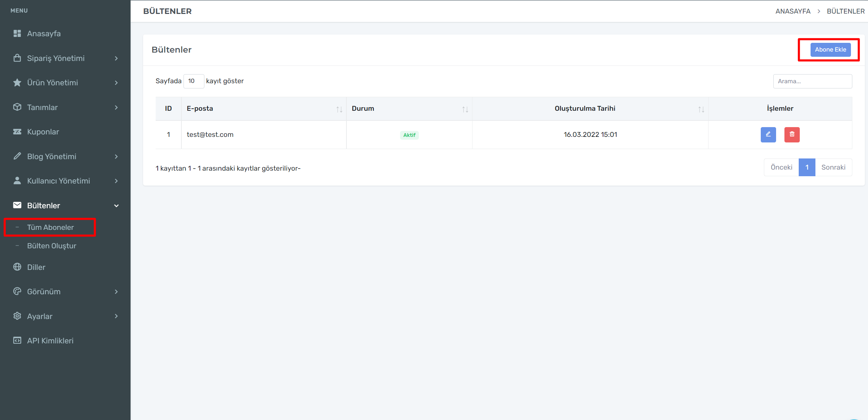Click the records-per-page number field
This screenshot has width=868, height=420.
pyautogui.click(x=194, y=81)
